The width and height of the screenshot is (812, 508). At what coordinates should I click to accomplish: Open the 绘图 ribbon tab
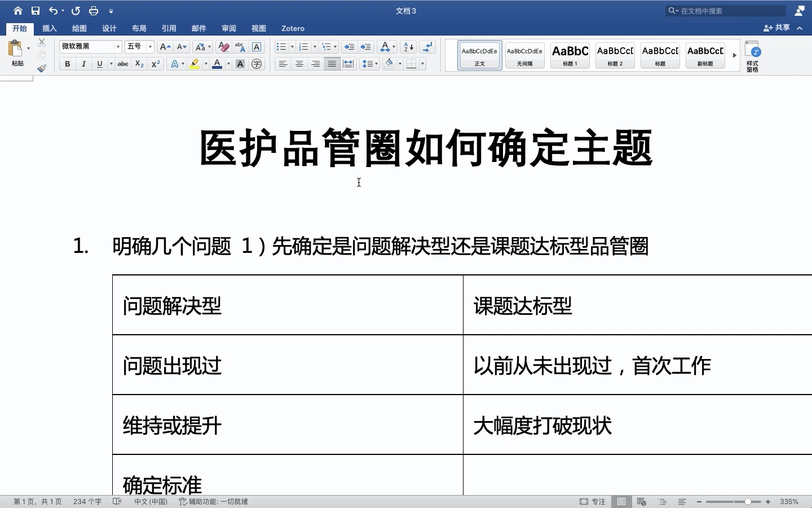tap(80, 28)
